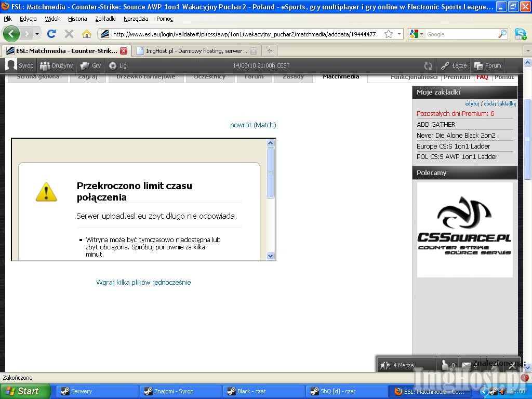Click the ESL bar refresh arrows icon
This screenshot has width=532, height=399.
pyautogui.click(x=428, y=66)
